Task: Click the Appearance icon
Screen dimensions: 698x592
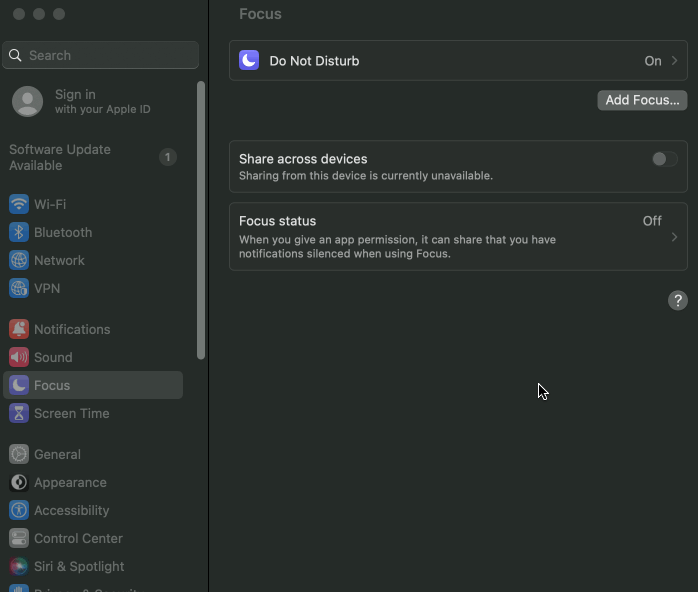Action: coord(19,483)
